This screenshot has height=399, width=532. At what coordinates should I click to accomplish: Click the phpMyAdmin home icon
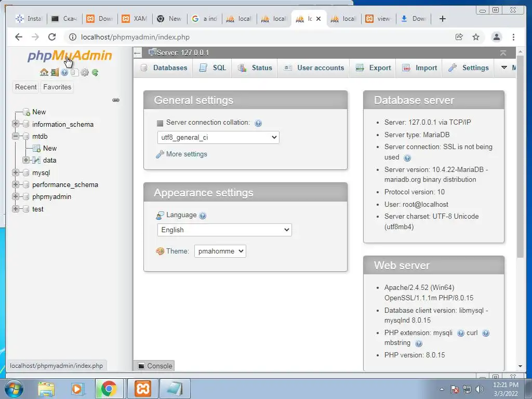click(x=44, y=72)
